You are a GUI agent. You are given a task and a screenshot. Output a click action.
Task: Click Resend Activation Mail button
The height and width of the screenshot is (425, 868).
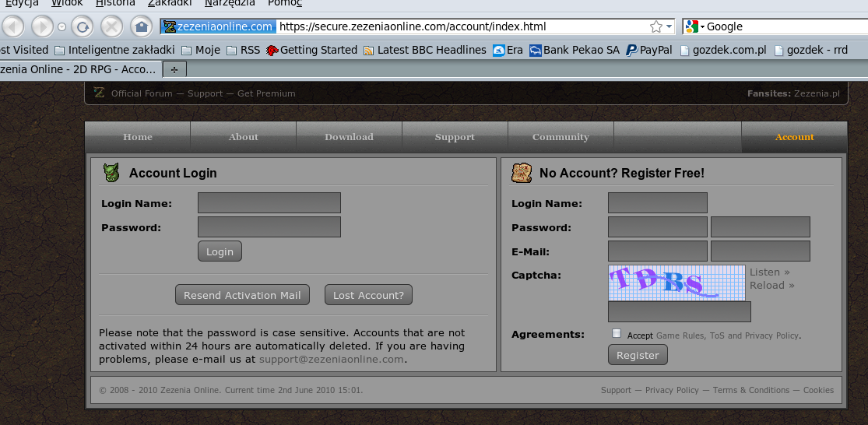pyautogui.click(x=242, y=295)
